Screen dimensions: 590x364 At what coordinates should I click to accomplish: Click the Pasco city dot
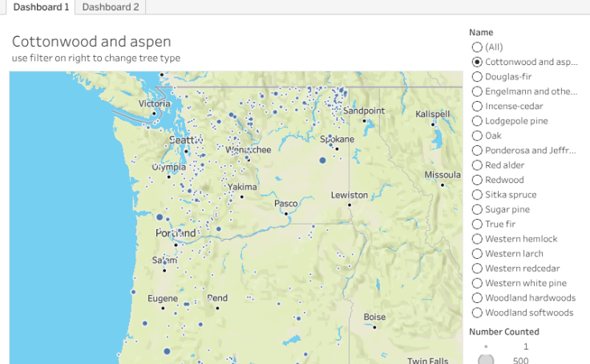click(x=286, y=214)
